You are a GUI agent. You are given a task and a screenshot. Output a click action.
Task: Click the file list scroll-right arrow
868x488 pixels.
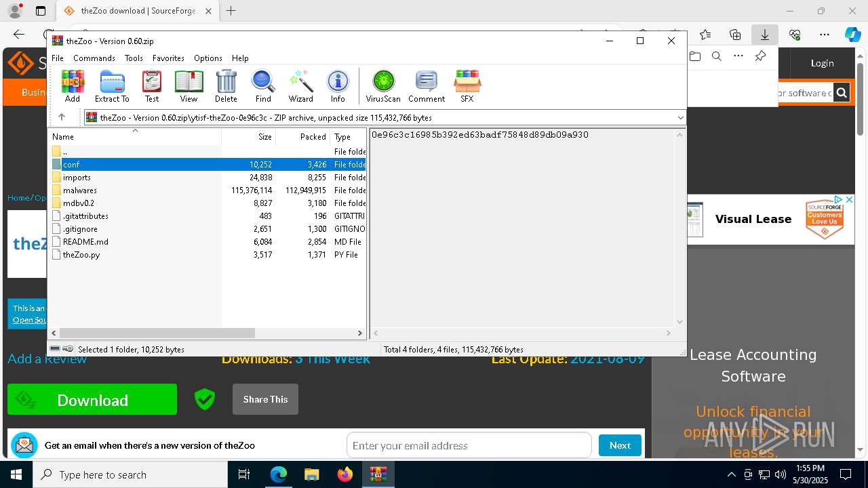360,333
